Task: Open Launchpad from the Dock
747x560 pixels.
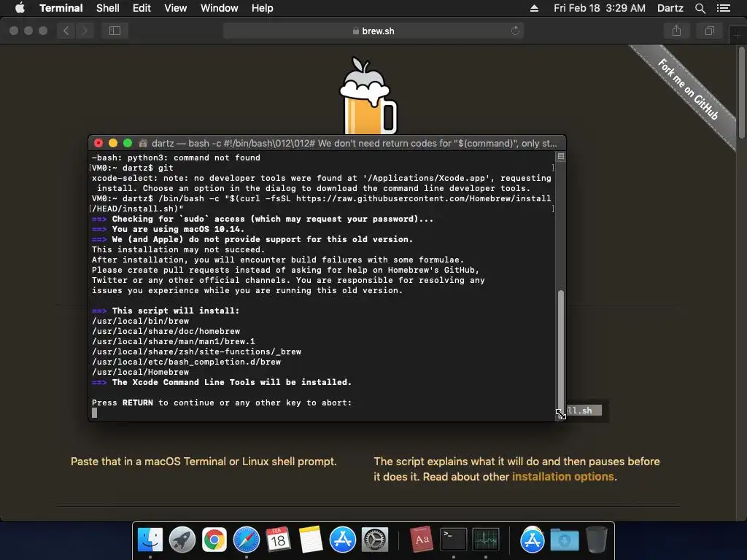Action: point(182,540)
